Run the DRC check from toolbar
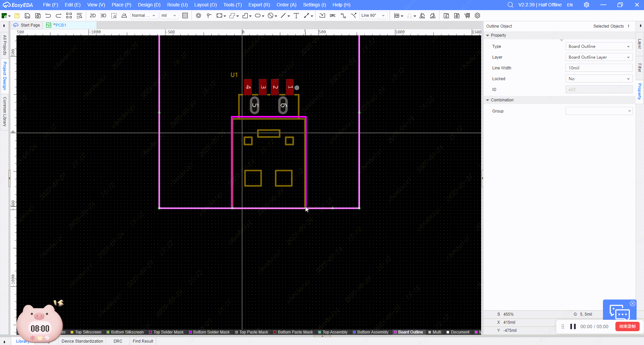Image resolution: width=644 pixels, height=345 pixels. 332,15
